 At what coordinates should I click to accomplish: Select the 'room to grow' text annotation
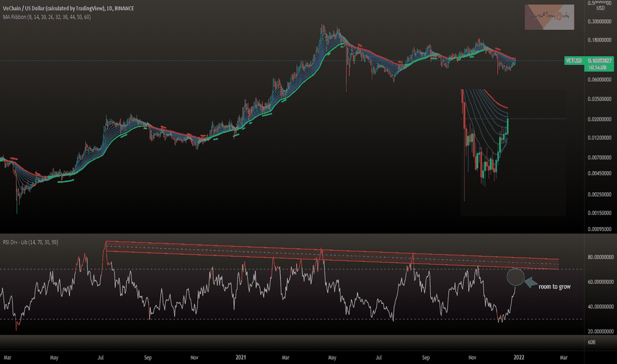554,287
